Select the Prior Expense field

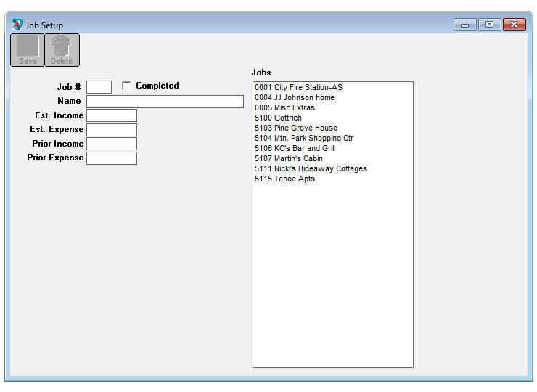(111, 158)
